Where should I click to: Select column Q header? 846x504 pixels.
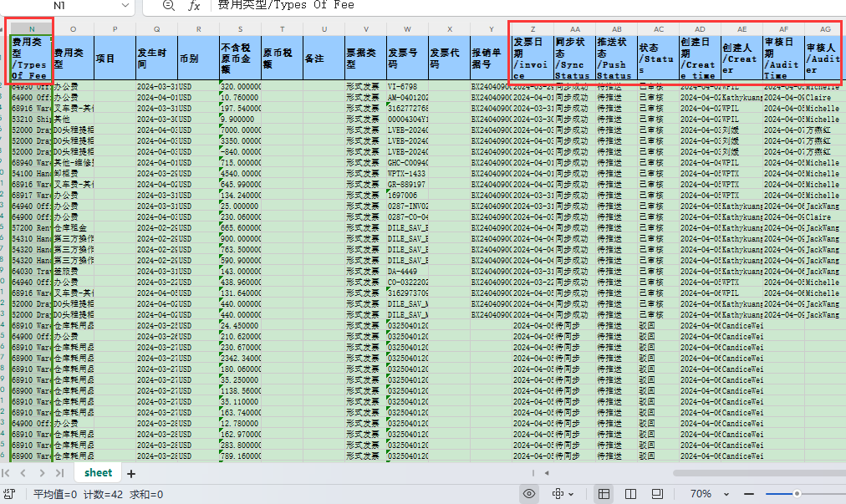[x=156, y=29]
